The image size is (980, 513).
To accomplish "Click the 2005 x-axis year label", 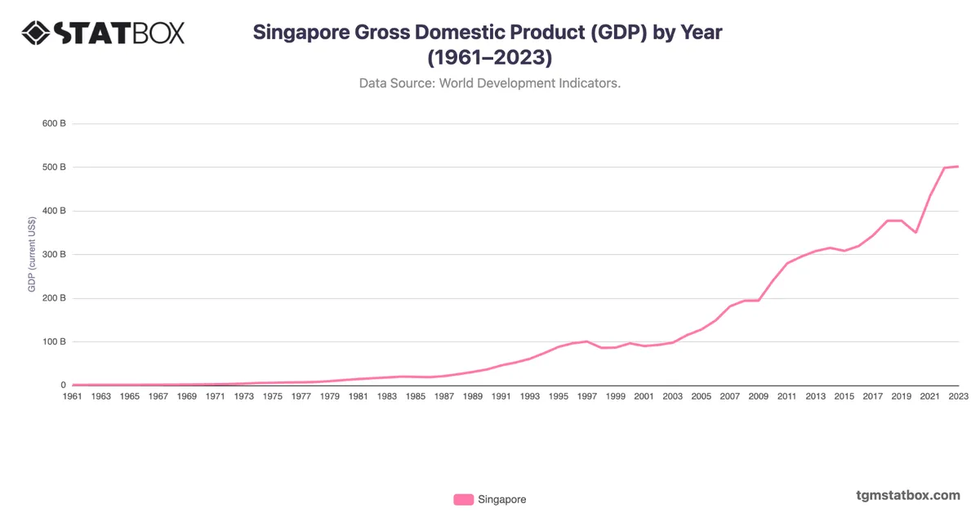I will (x=702, y=396).
